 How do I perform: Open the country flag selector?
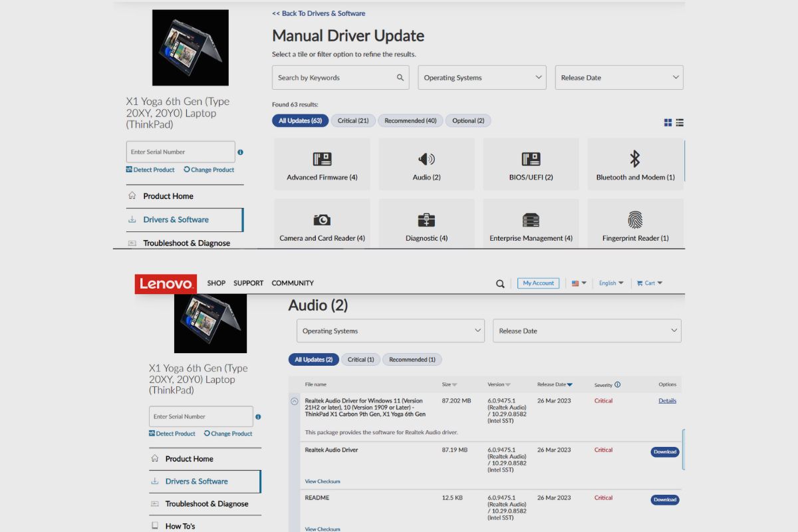(x=579, y=283)
